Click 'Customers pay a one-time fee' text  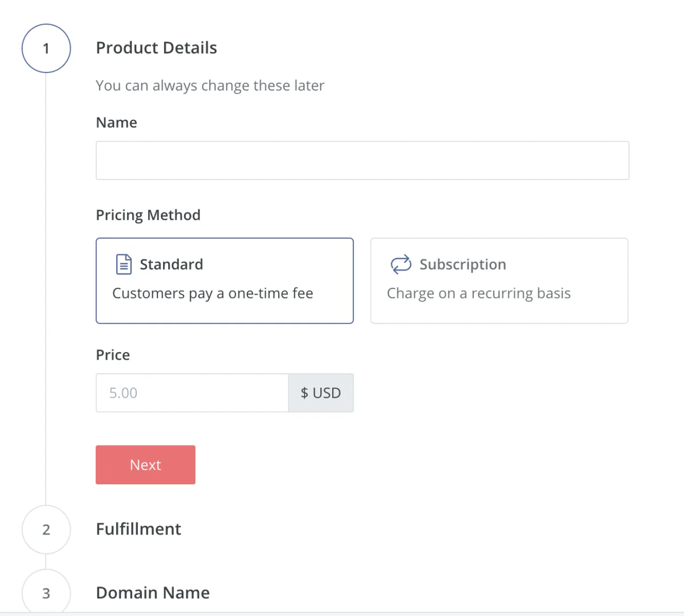click(x=213, y=293)
